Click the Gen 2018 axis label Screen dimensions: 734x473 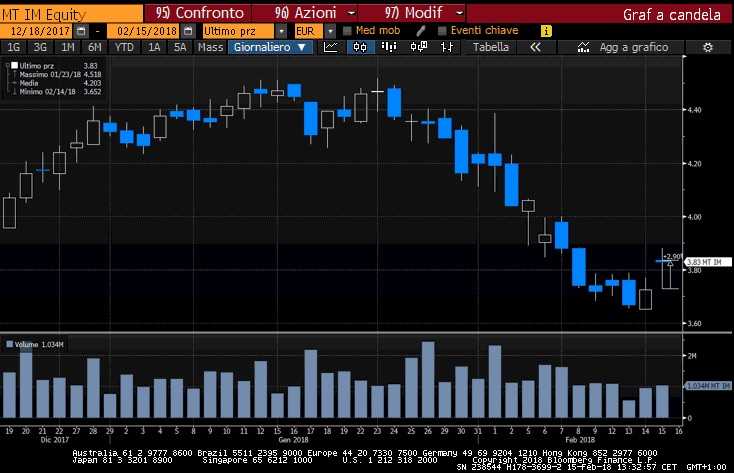tap(293, 440)
